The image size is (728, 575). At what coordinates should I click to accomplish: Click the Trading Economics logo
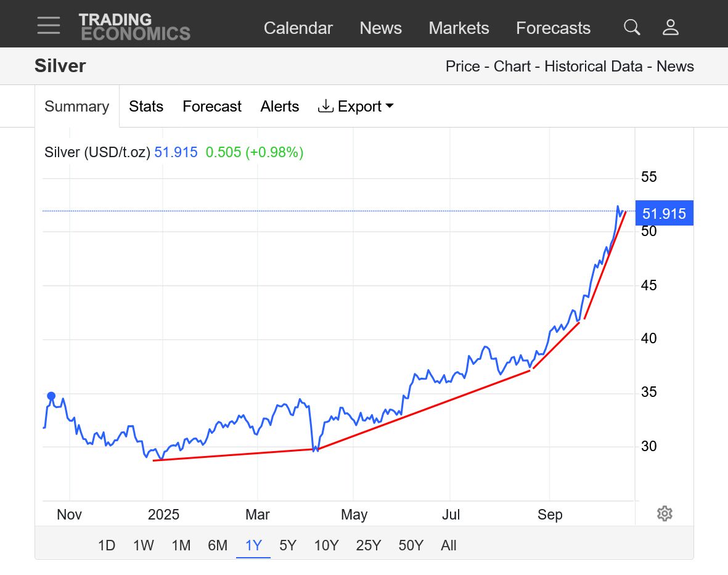coord(134,27)
